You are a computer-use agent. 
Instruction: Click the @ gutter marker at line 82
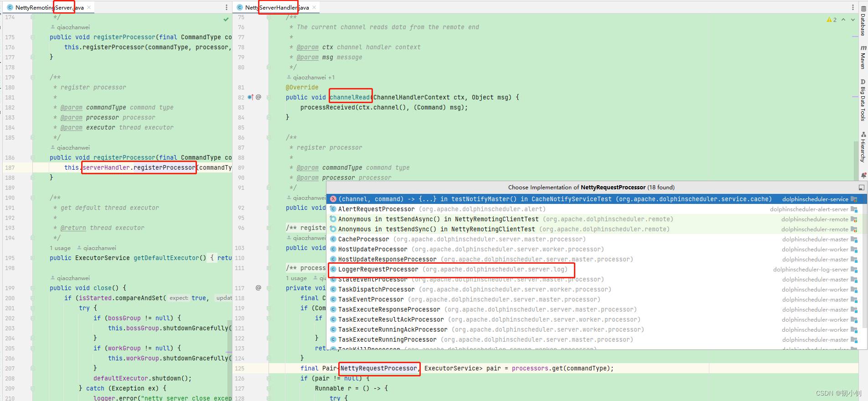coord(258,97)
